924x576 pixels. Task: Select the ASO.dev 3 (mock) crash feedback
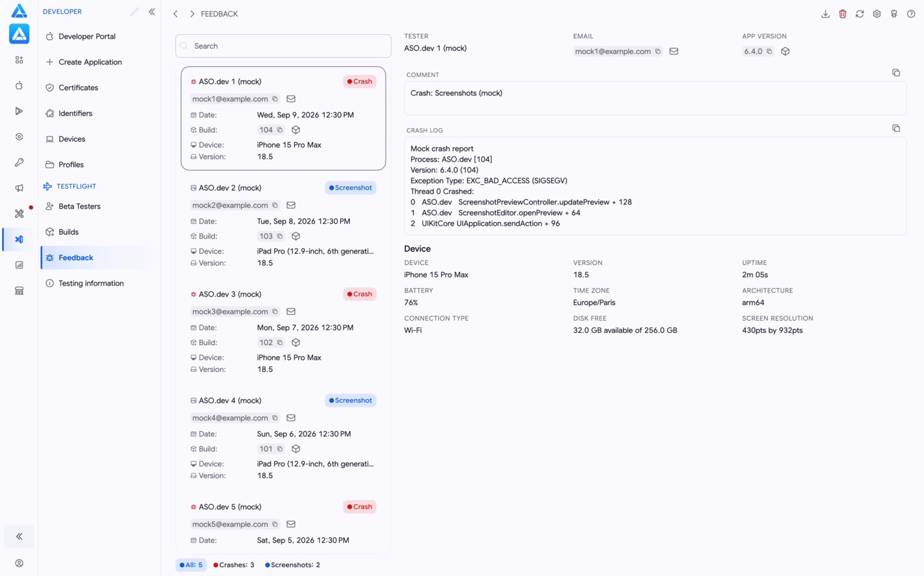[283, 332]
